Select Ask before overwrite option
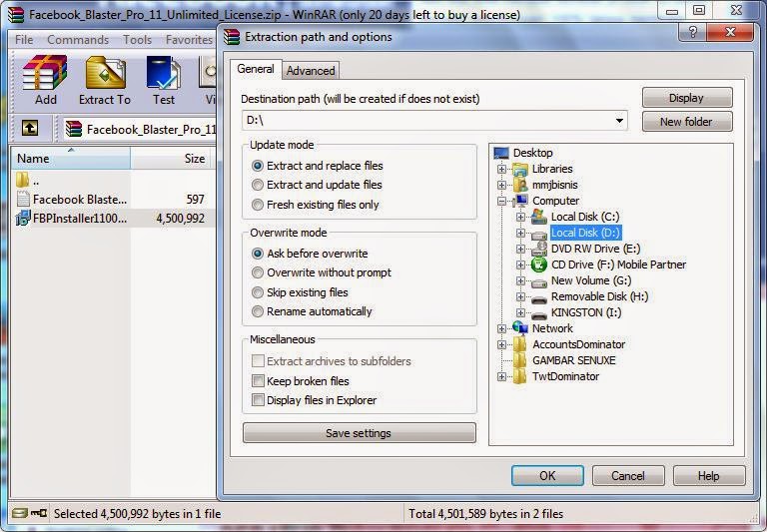Image resolution: width=767 pixels, height=532 pixels. pyautogui.click(x=258, y=254)
